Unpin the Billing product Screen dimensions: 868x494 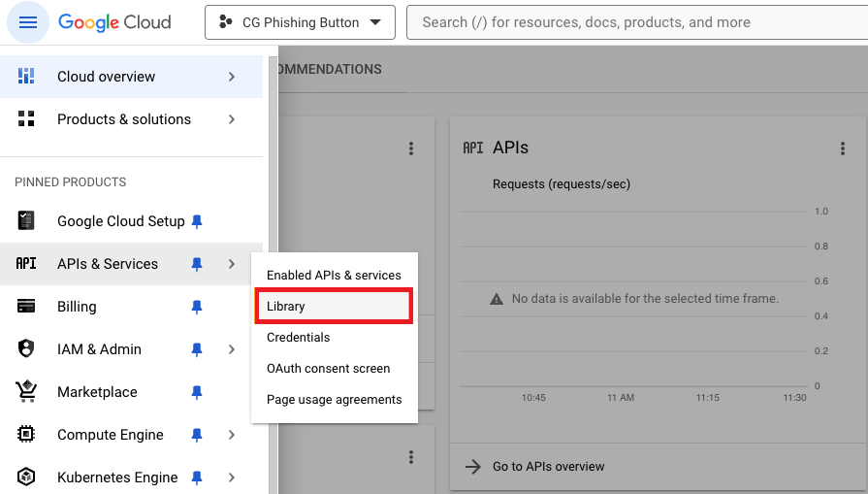point(197,307)
